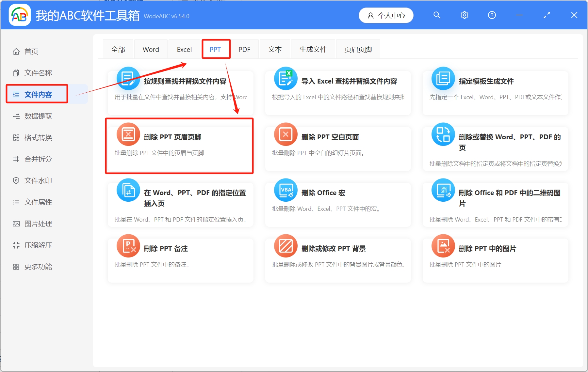Click the delete QR code images icon
This screenshot has width=588, height=372.
(443, 190)
